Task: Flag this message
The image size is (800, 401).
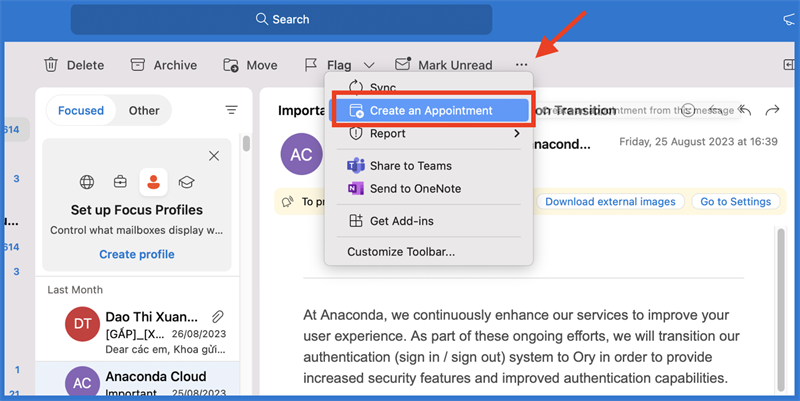Action: 328,65
